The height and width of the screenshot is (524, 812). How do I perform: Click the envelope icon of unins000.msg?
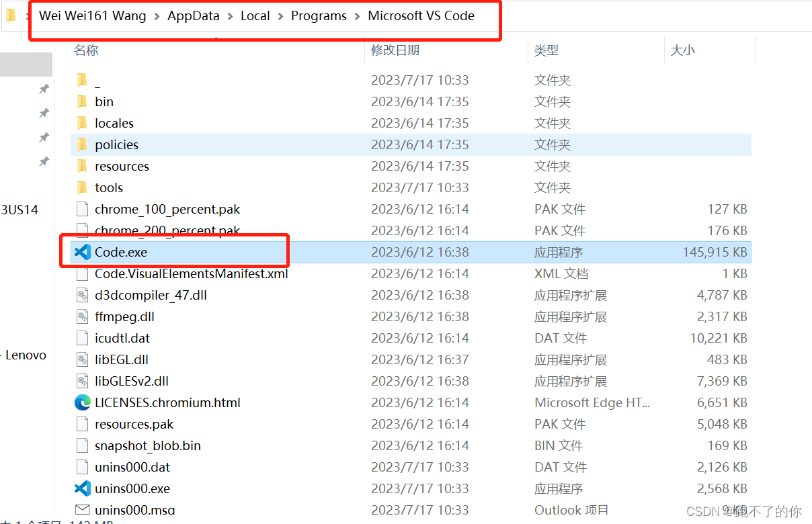(x=82, y=510)
